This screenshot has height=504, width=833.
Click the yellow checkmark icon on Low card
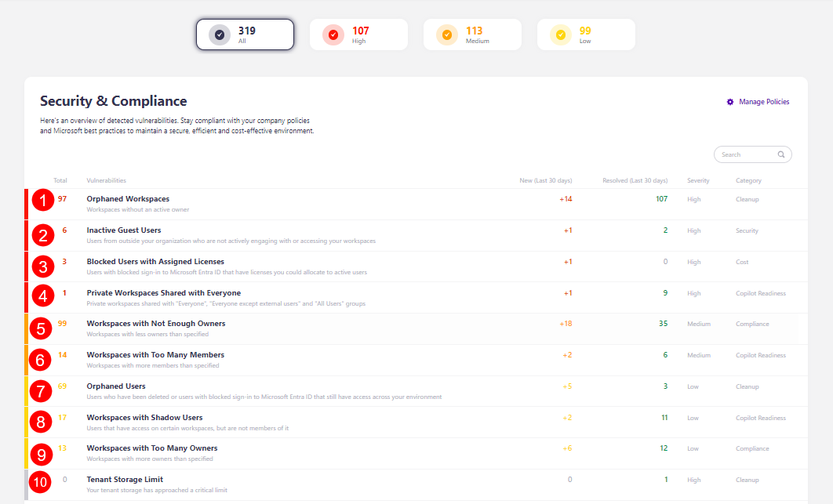click(x=561, y=34)
